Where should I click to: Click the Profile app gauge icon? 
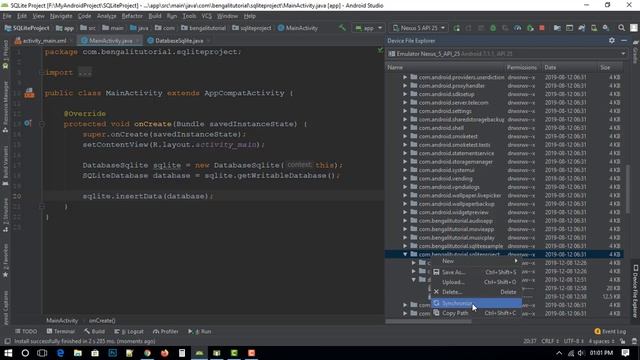518,28
